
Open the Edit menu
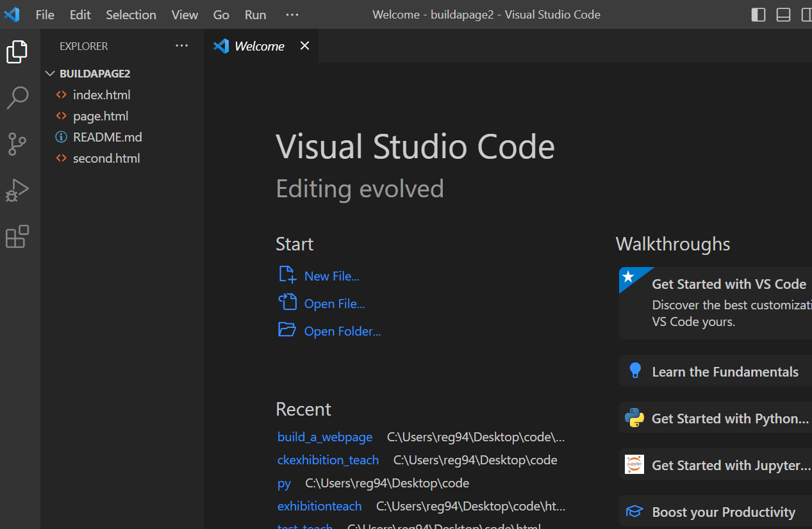pos(80,14)
